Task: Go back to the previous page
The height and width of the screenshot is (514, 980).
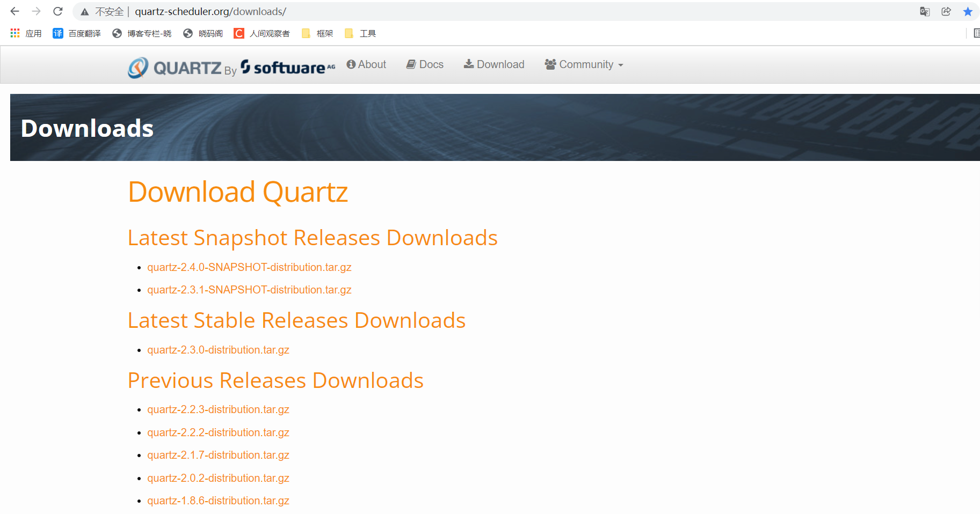Action: tap(14, 11)
